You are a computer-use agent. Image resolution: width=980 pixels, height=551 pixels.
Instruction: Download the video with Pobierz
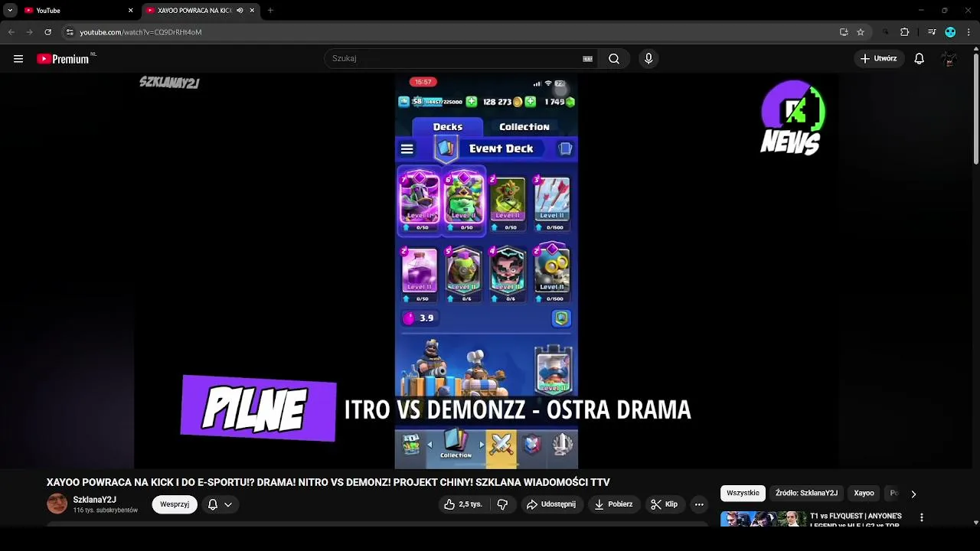tap(613, 504)
